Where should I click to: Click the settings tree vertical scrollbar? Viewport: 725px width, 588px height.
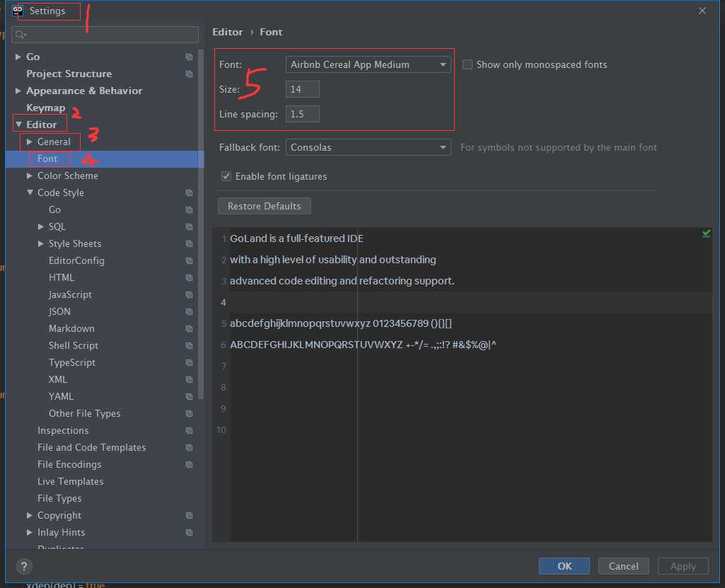click(x=201, y=224)
